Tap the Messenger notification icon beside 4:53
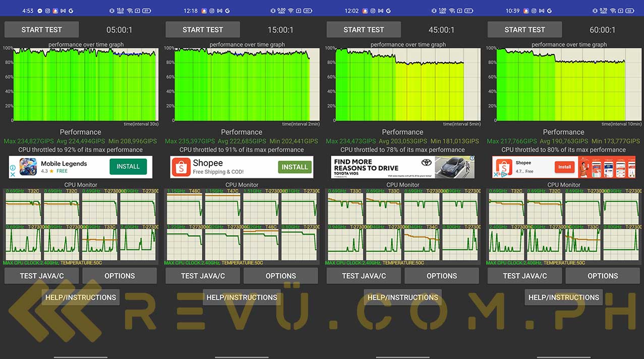Image resolution: width=644 pixels, height=359 pixels. tap(39, 11)
